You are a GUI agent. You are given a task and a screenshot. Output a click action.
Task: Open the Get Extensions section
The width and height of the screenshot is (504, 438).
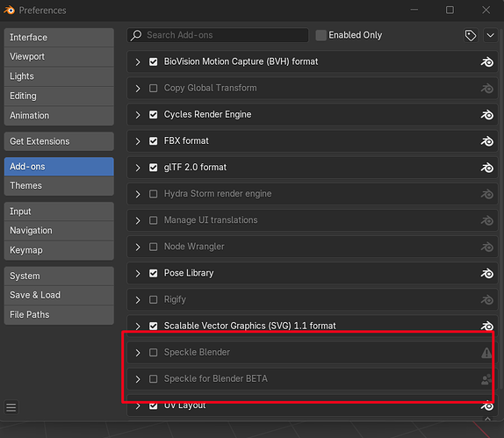point(59,141)
